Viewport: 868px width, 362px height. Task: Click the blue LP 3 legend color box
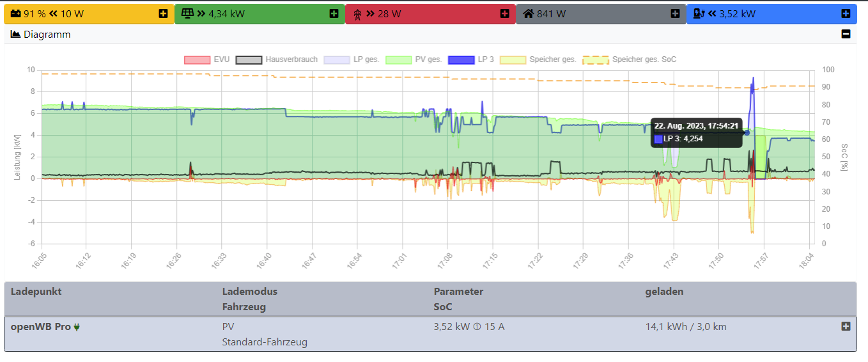pos(461,59)
